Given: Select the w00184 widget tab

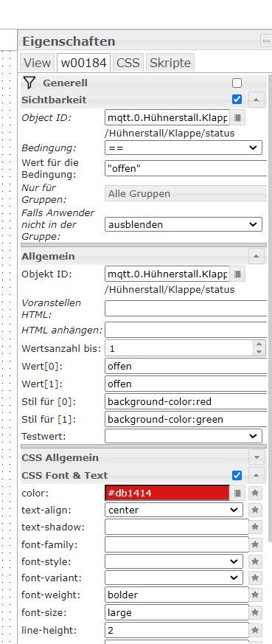Looking at the screenshot, I should click(84, 63).
